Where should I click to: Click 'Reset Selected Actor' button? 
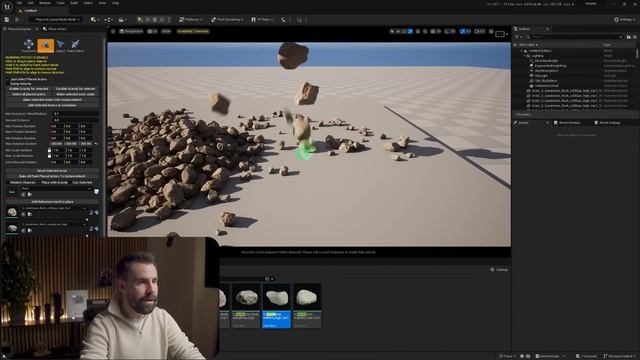coord(52,171)
